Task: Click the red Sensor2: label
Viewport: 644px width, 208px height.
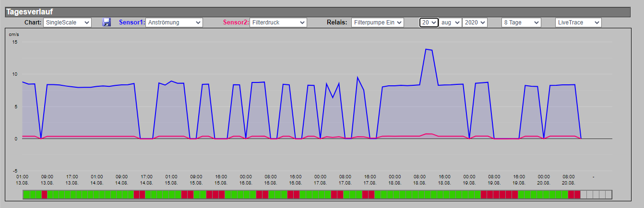Action: (x=236, y=23)
